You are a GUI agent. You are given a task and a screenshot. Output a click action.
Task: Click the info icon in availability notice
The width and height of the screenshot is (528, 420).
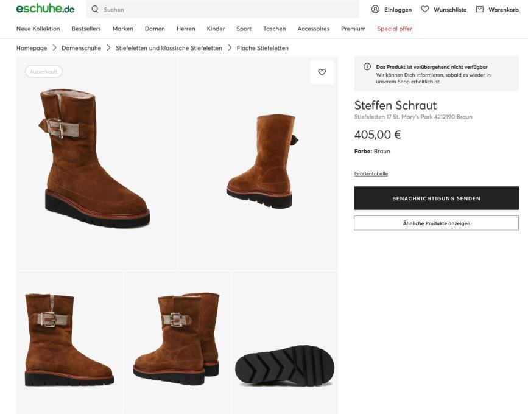[x=367, y=67]
